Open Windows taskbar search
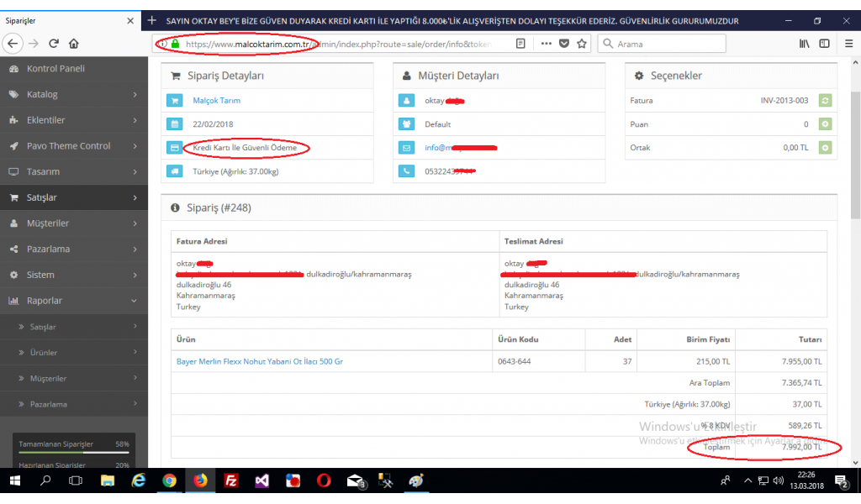Image resolution: width=861 pixels, height=504 pixels. tap(45, 481)
